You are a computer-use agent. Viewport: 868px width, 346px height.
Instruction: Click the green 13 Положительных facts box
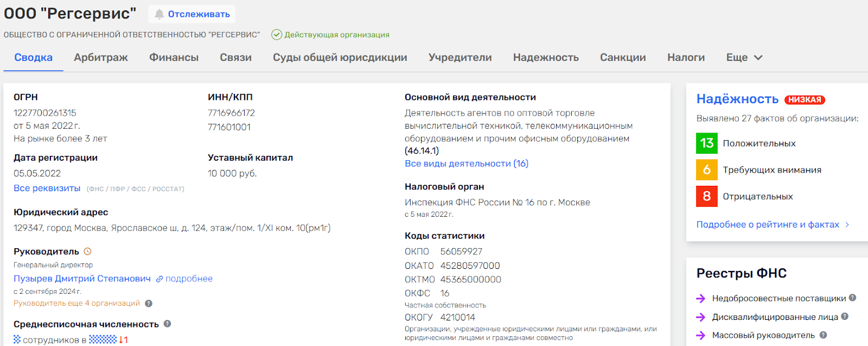pyautogui.click(x=706, y=143)
